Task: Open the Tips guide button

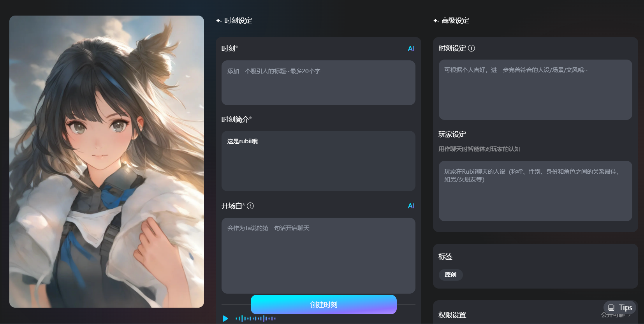Action: (620, 308)
